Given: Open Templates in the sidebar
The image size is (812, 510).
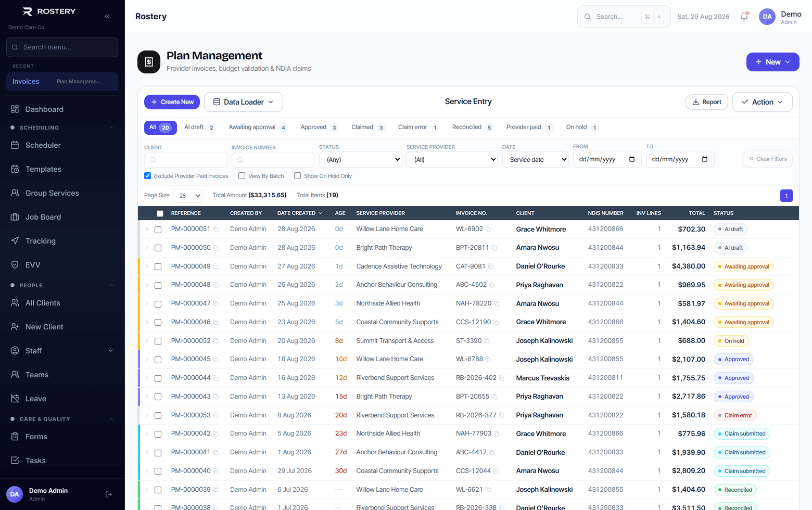Looking at the screenshot, I should point(62,169).
